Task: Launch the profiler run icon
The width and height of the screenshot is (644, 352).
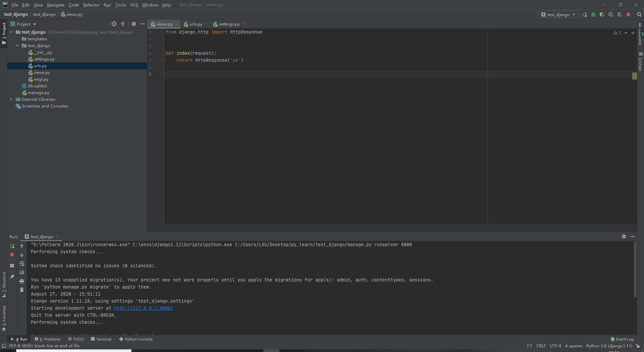Action: click(611, 14)
